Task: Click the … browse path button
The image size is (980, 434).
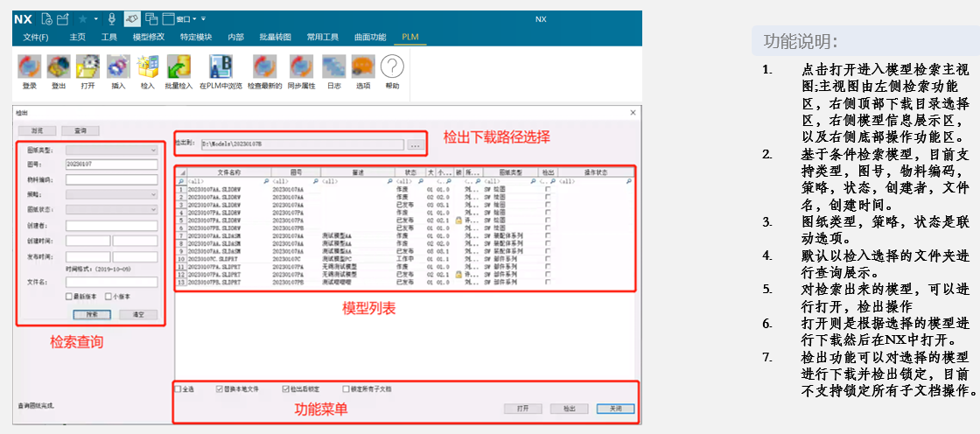Action: (x=415, y=145)
